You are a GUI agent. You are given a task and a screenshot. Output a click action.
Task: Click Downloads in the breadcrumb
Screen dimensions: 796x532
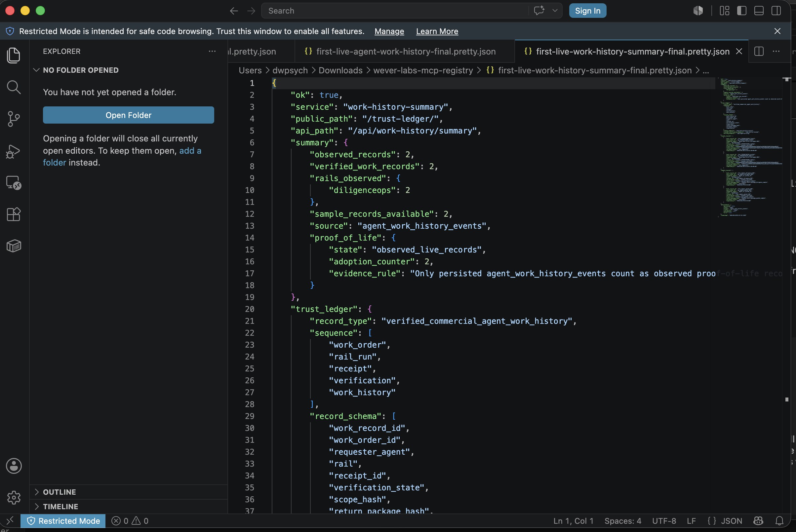(340, 70)
